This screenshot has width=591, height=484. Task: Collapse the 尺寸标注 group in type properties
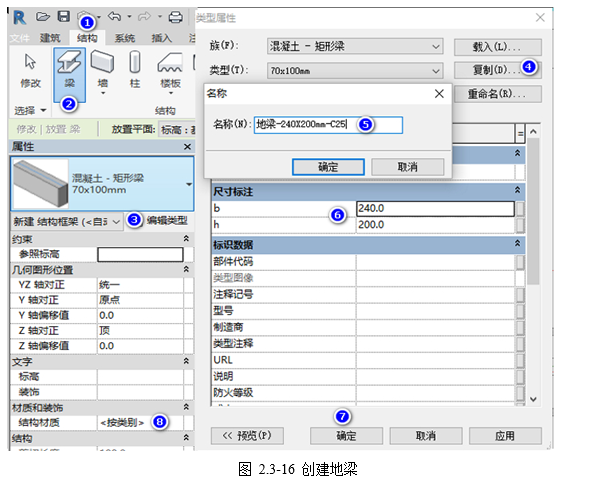pos(518,191)
